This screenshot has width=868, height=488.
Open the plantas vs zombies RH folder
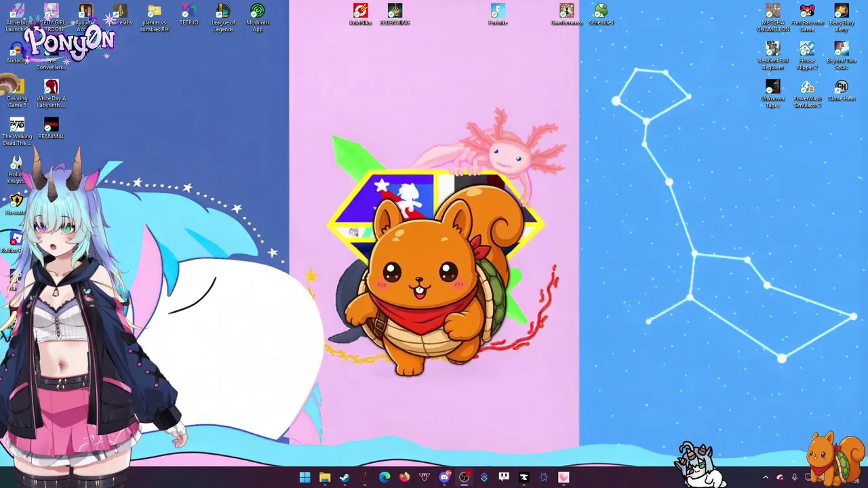(x=155, y=18)
